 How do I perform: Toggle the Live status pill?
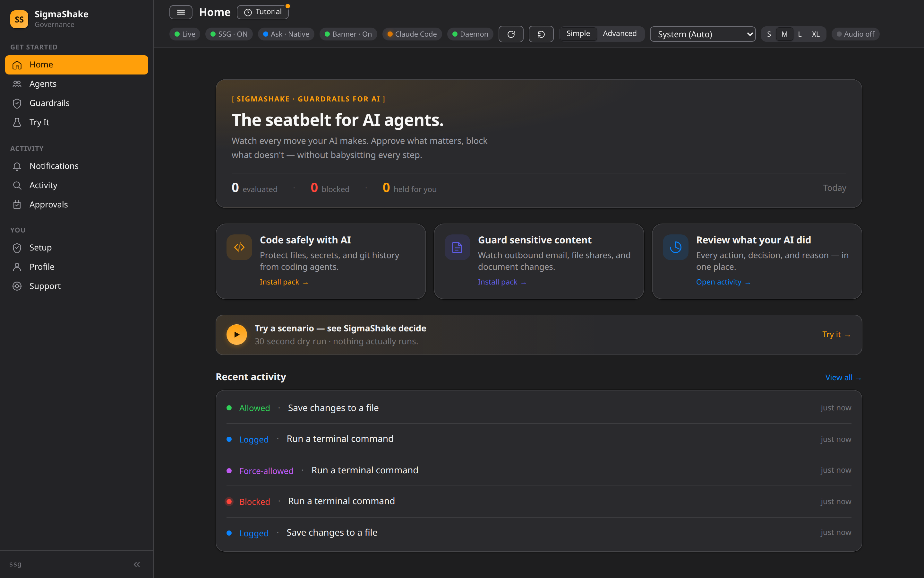[x=185, y=34]
